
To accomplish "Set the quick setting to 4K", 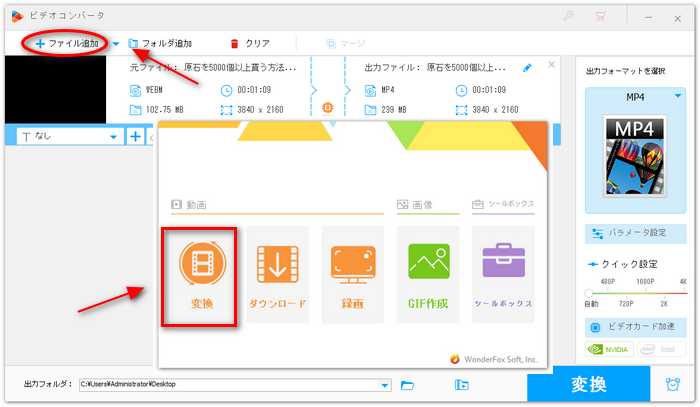I will 683,282.
